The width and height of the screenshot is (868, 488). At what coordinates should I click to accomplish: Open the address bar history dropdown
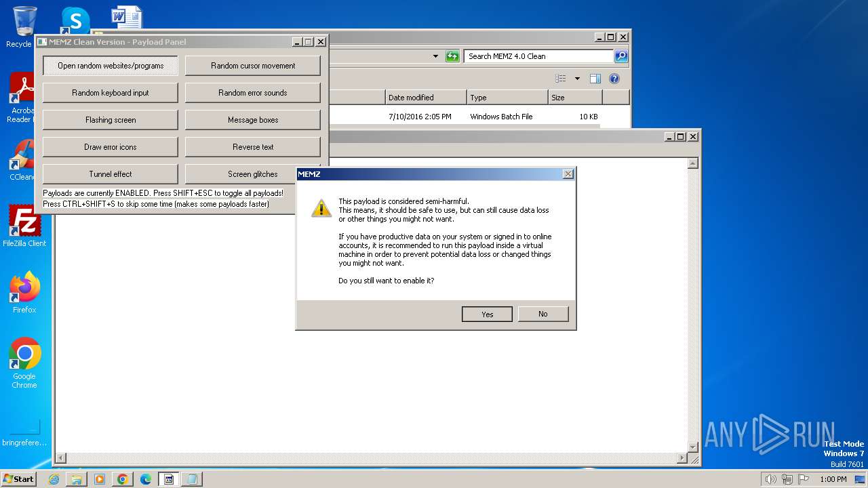coord(435,56)
